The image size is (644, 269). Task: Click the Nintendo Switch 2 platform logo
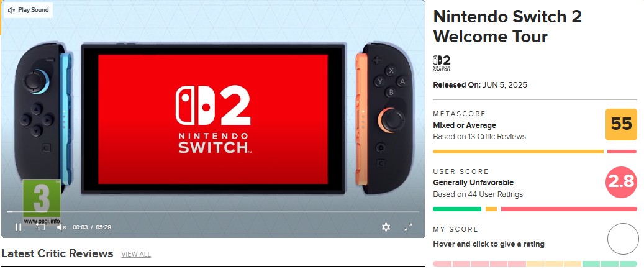[x=442, y=63]
